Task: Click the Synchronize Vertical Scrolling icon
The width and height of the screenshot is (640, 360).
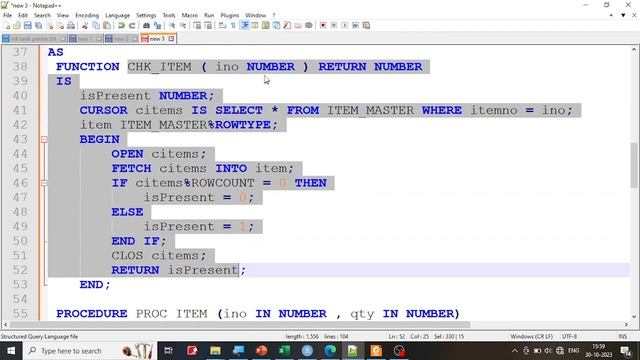Action: [197, 25]
